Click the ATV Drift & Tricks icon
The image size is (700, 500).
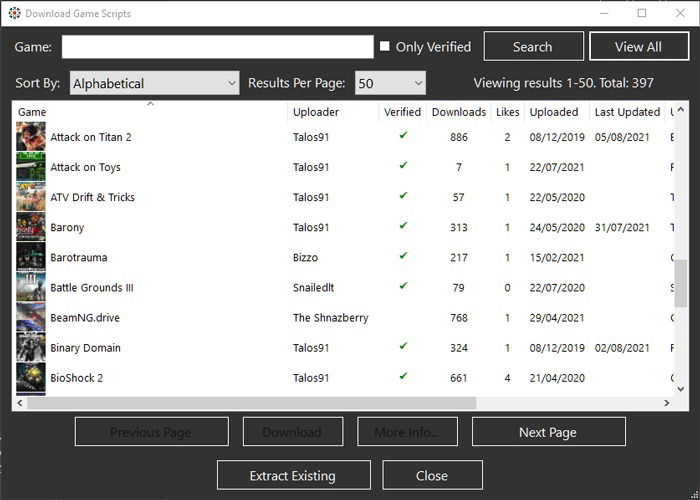(x=31, y=197)
